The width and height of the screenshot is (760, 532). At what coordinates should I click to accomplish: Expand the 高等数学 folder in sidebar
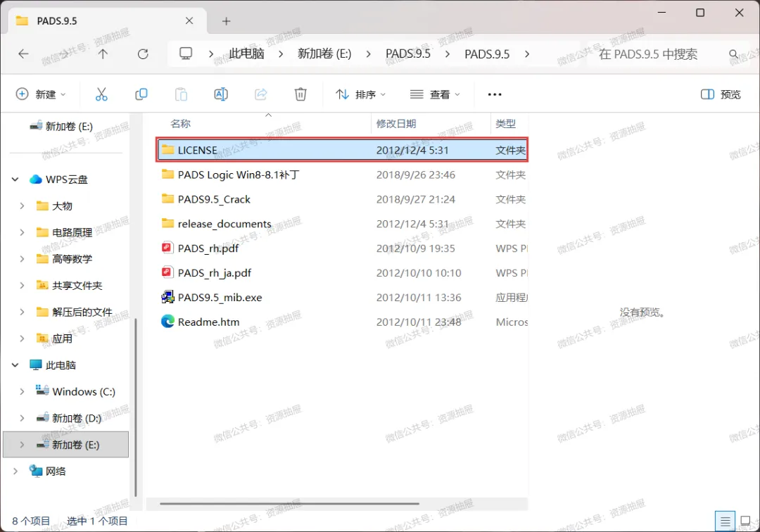click(22, 259)
